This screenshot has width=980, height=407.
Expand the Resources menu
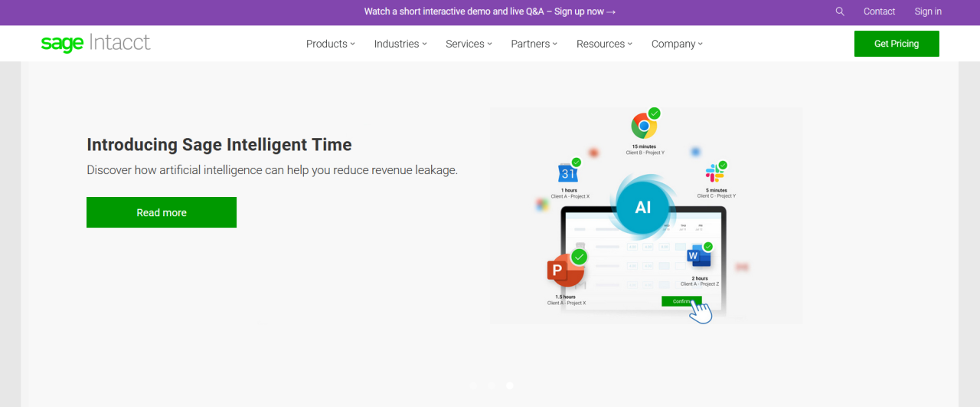pos(604,44)
